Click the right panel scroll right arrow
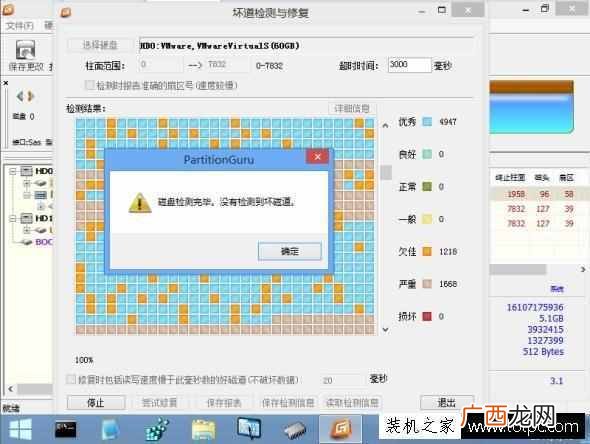The height and width of the screenshot is (444, 590). (x=583, y=269)
